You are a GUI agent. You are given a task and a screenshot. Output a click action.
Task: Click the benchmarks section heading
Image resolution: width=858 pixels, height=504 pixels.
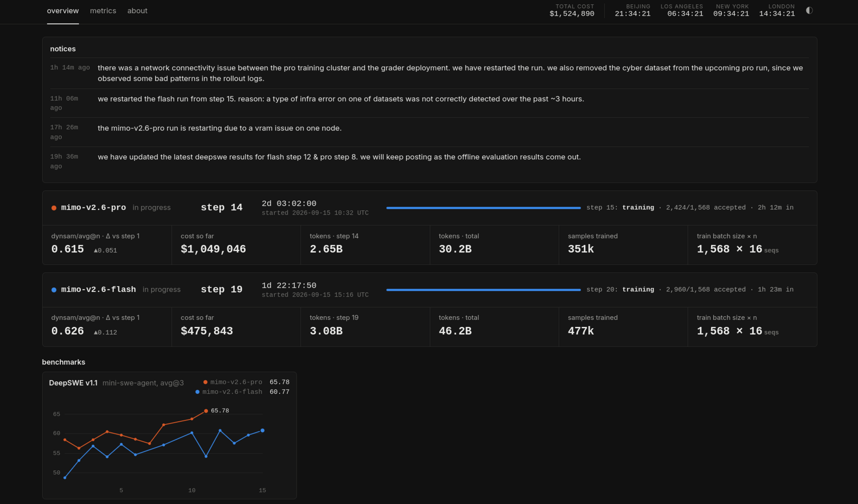[63, 362]
